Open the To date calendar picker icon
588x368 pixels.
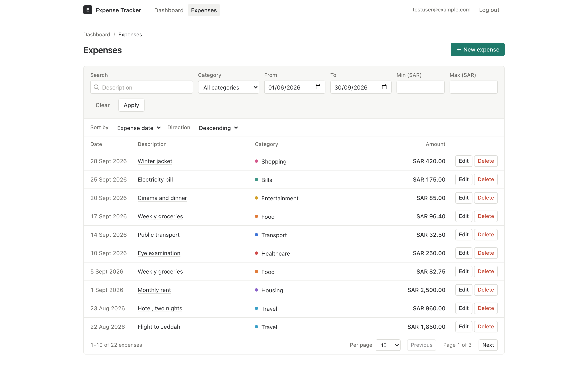point(384,87)
